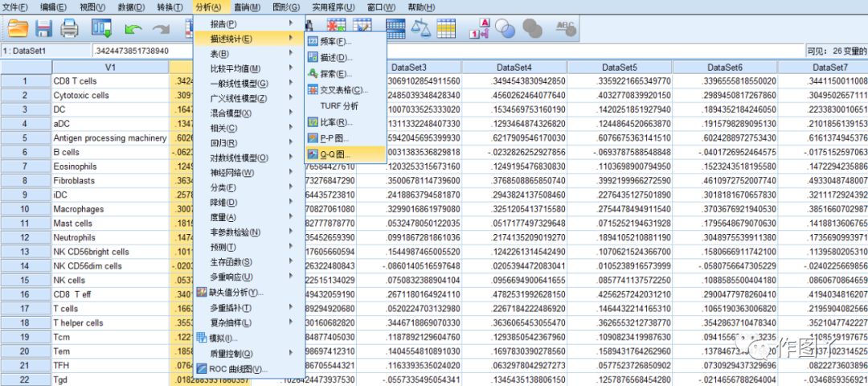Expand the 分类(F) submenu
The height and width of the screenshot is (386, 868).
pyautogui.click(x=248, y=187)
